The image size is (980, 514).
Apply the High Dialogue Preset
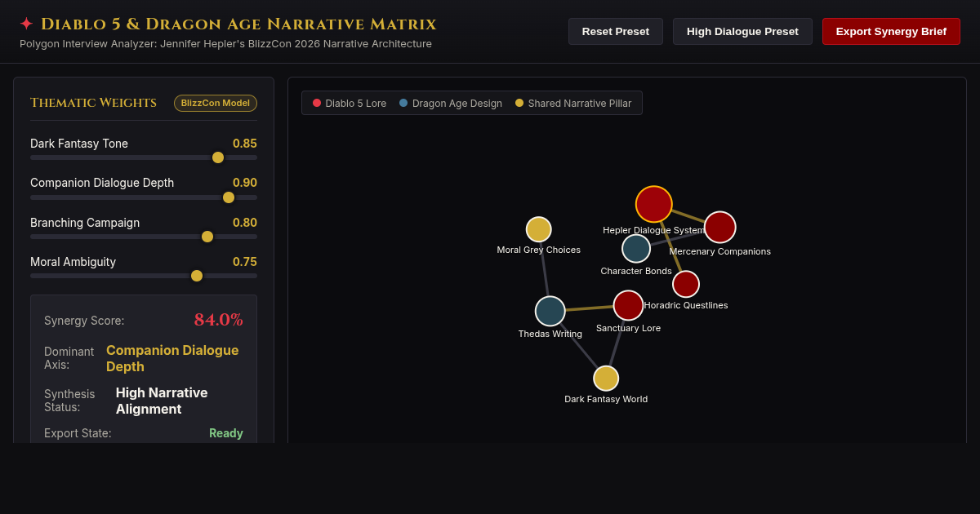pyautogui.click(x=742, y=32)
